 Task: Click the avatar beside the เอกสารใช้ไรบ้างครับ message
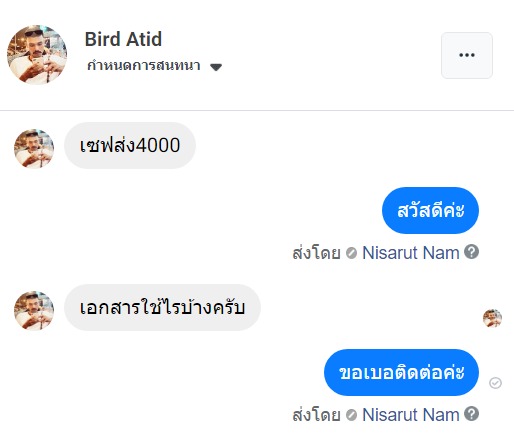34,311
